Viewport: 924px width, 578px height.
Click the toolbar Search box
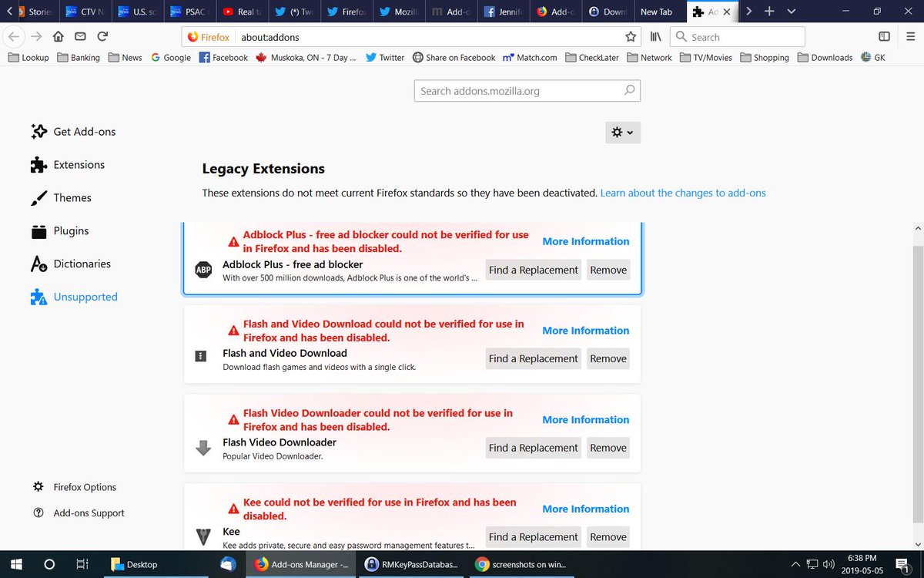tap(737, 36)
